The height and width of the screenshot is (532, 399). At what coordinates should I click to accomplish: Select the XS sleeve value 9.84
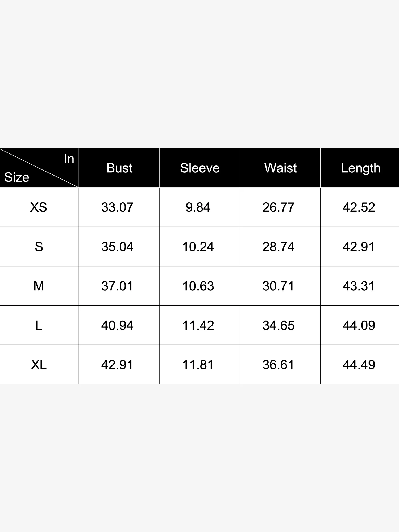(198, 207)
